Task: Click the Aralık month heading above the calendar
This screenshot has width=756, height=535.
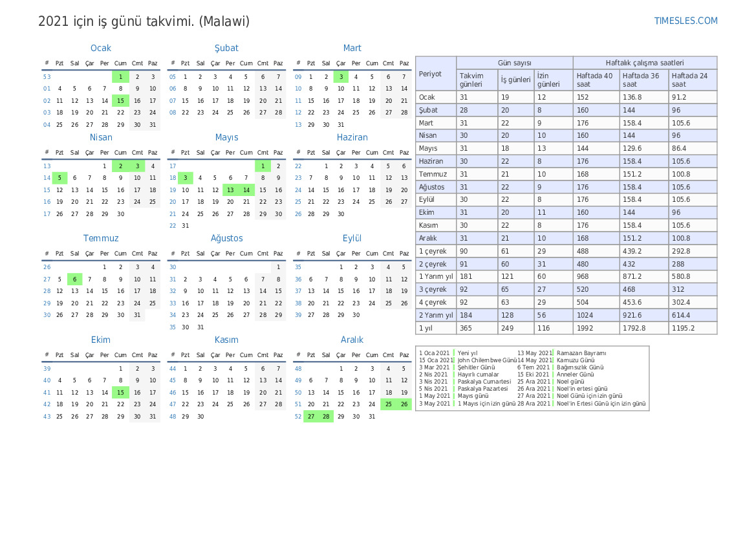Action: 352,340
